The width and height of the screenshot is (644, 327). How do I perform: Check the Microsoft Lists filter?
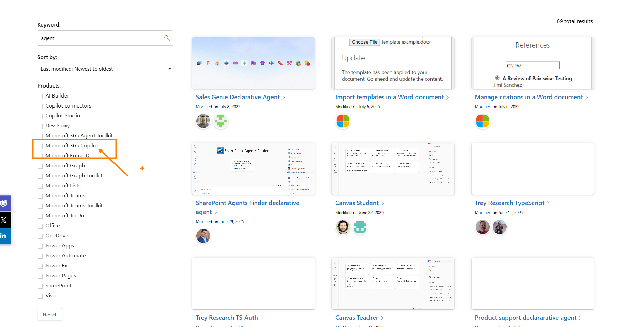(x=40, y=186)
